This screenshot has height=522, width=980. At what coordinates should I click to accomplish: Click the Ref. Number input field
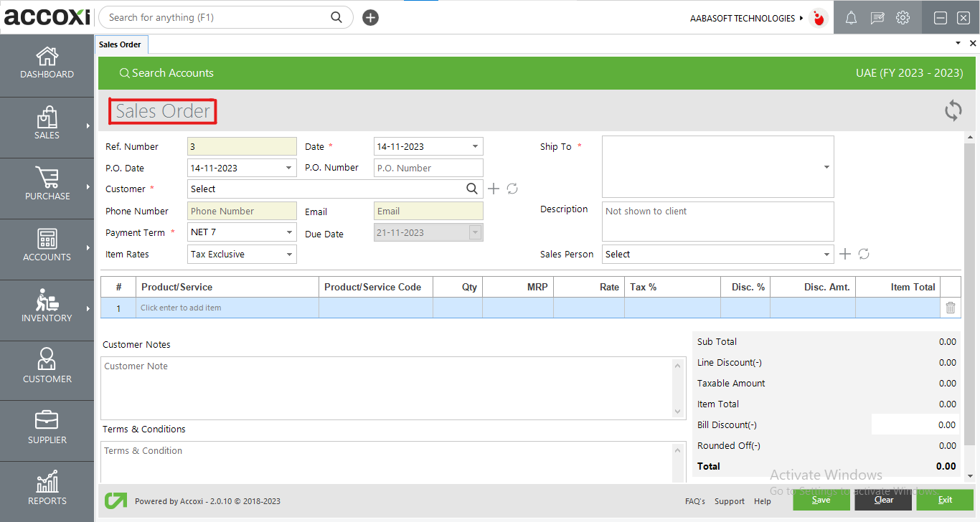tap(242, 146)
